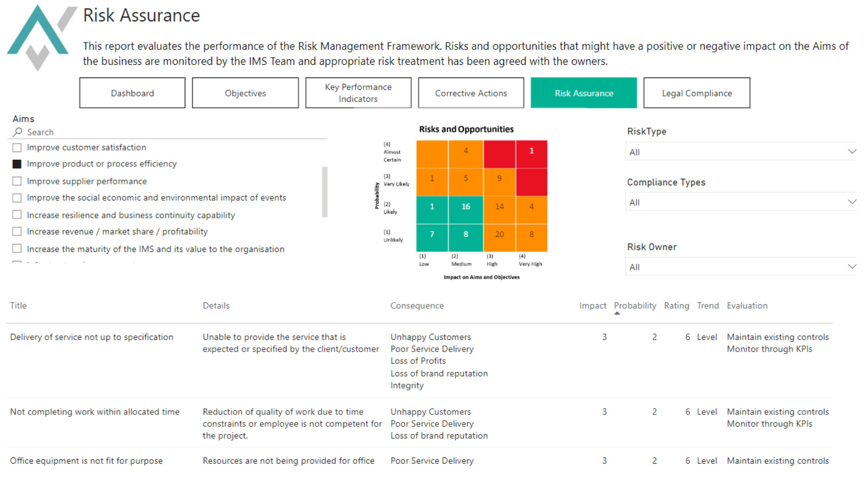Screen dimensions: 868x483
Task: Uncheck Improve product or process efficiency
Action: tap(17, 164)
